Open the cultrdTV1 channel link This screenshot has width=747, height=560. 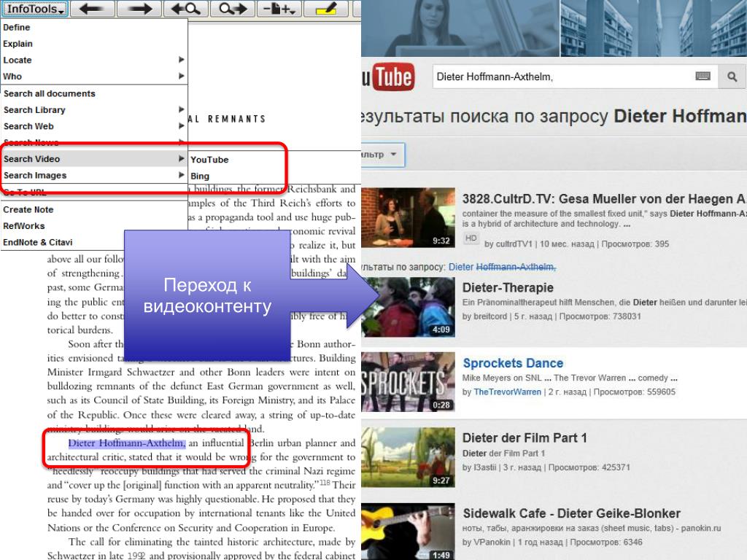click(514, 244)
